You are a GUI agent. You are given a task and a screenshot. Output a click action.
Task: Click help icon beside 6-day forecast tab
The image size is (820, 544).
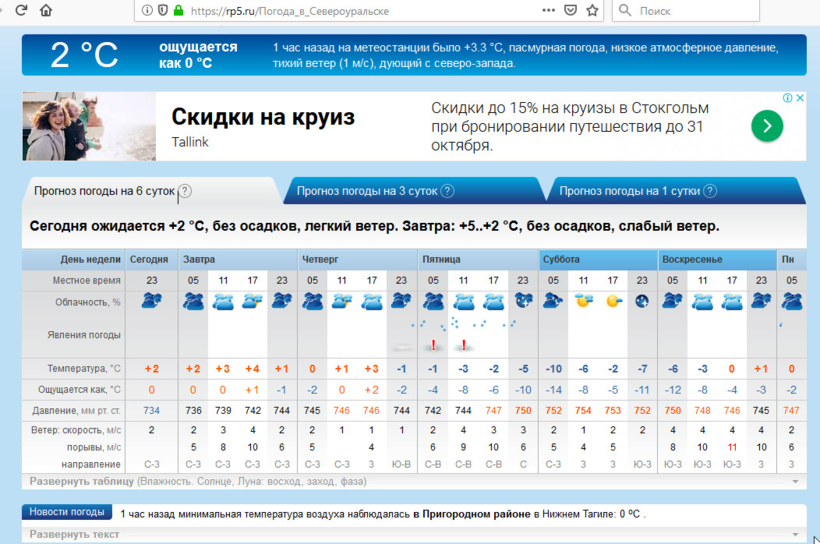click(185, 191)
